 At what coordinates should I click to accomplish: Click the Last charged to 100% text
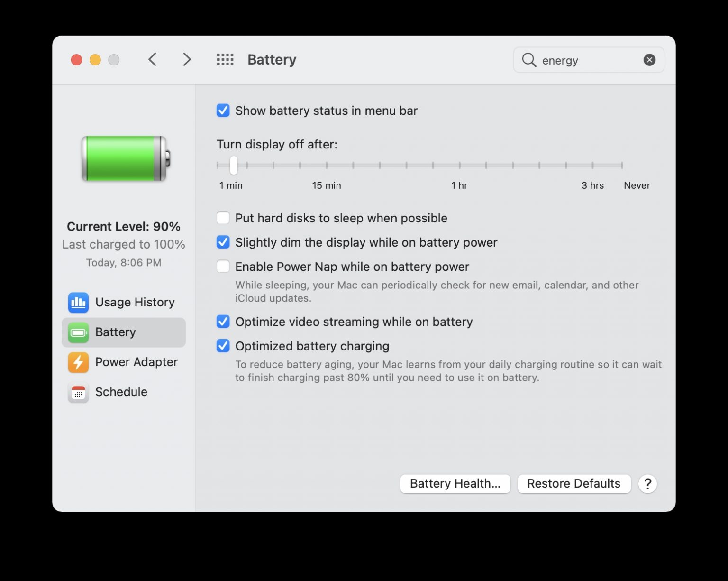pos(124,244)
